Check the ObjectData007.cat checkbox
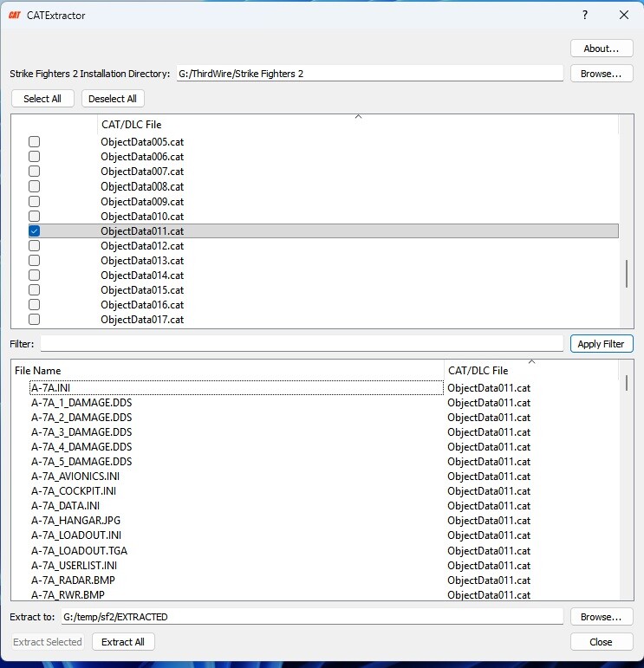This screenshot has width=644, height=668. [x=34, y=172]
